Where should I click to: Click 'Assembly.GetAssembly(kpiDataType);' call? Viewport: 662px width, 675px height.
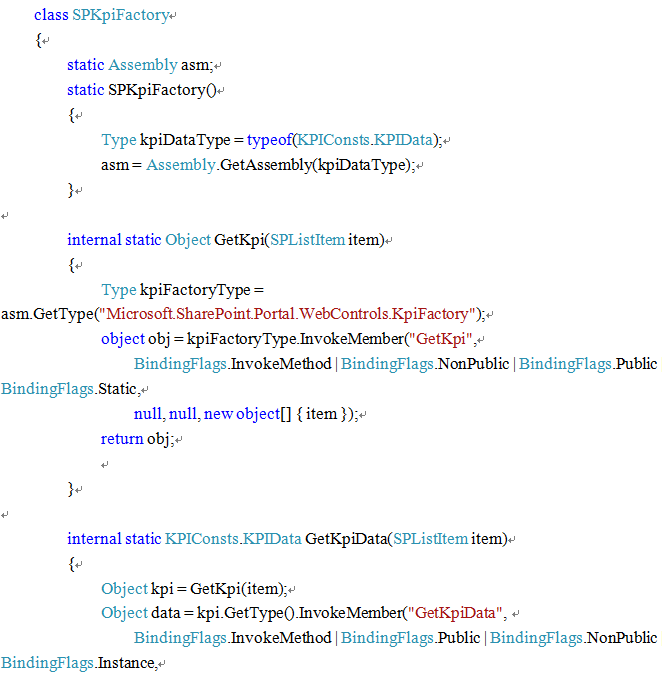281,165
